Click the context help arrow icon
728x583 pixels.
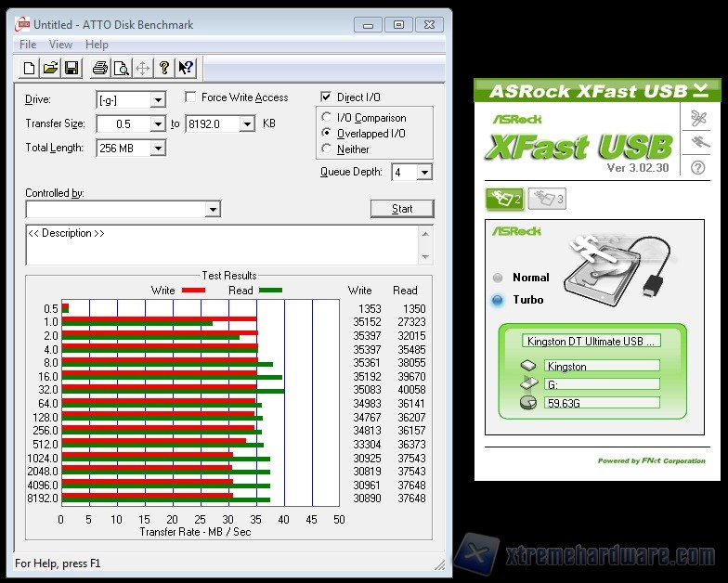(186, 68)
